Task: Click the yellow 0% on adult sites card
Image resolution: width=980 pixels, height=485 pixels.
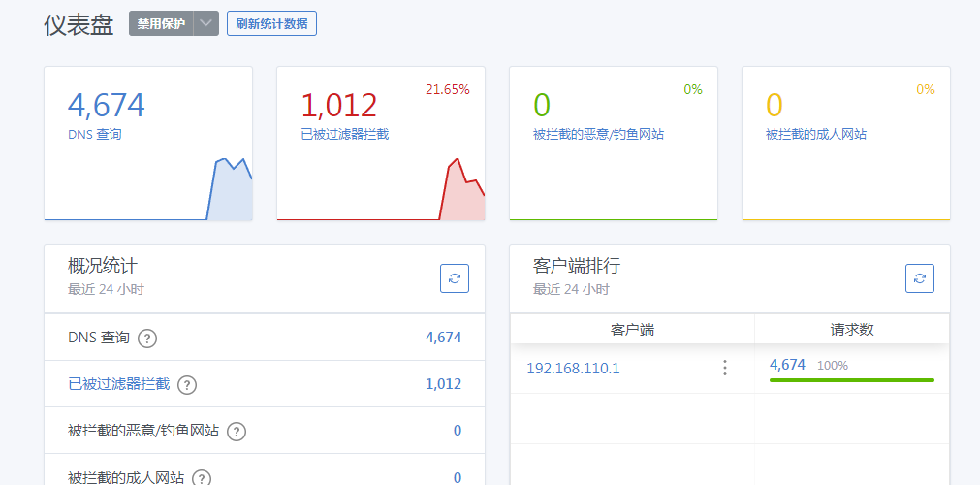Action: 925,89
